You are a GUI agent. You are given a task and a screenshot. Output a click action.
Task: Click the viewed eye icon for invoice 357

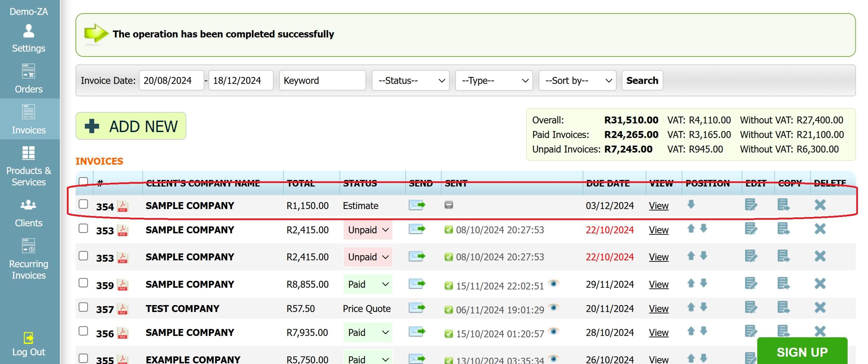click(x=553, y=307)
